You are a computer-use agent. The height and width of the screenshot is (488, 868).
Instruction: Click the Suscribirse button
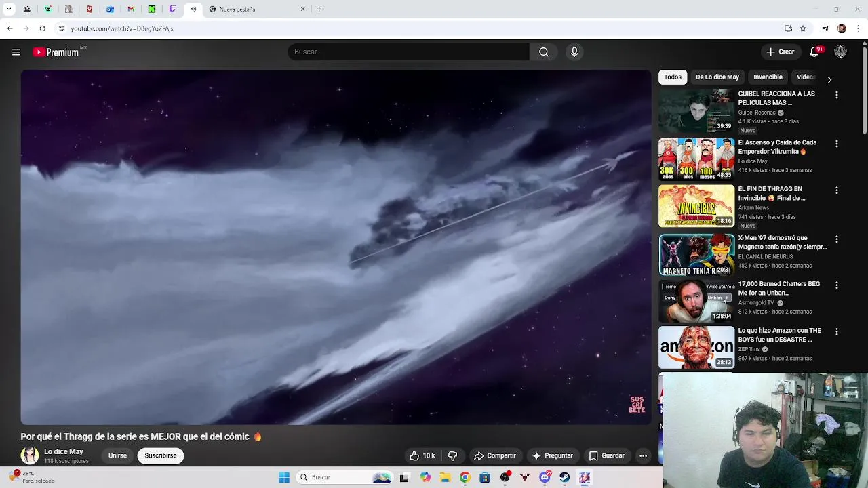161,455
